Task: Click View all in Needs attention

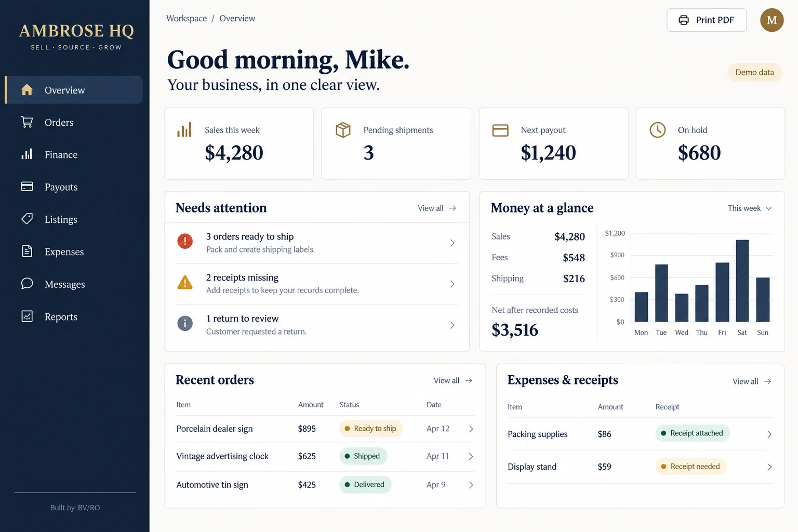Action: (x=437, y=208)
